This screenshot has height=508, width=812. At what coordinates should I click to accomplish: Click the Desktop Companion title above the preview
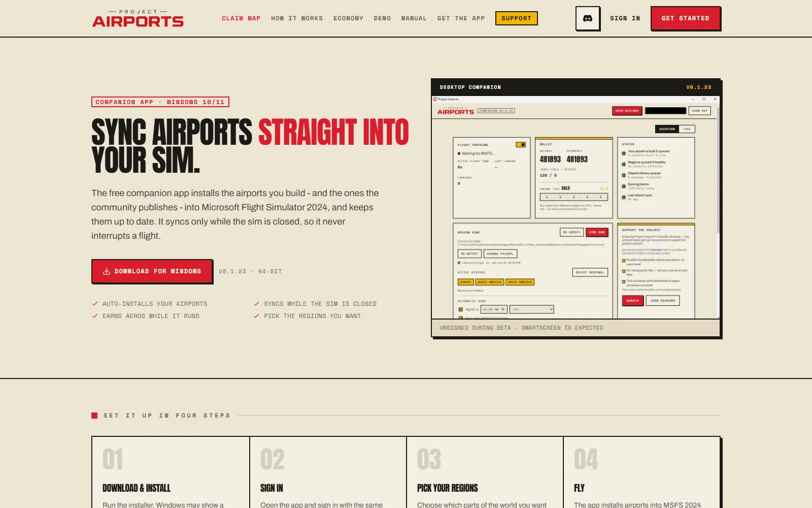point(470,87)
